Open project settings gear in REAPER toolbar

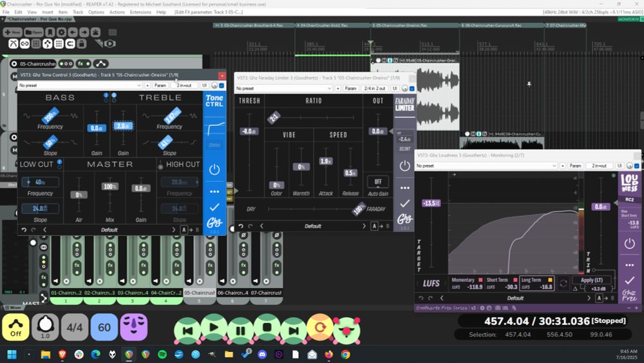62,32
